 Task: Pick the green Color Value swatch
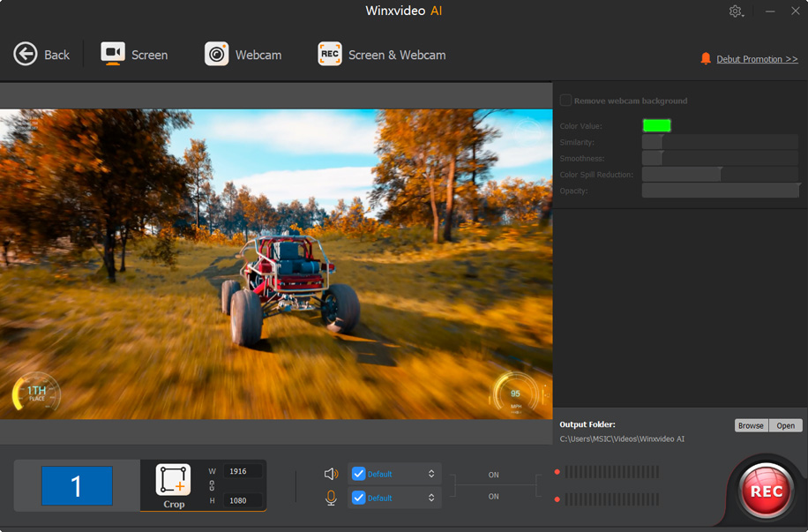[x=656, y=126]
